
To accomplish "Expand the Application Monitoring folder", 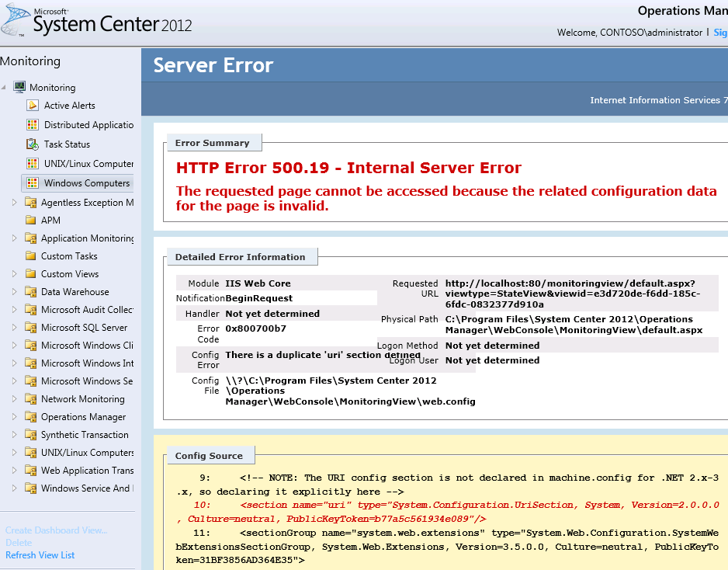I will [x=15, y=238].
